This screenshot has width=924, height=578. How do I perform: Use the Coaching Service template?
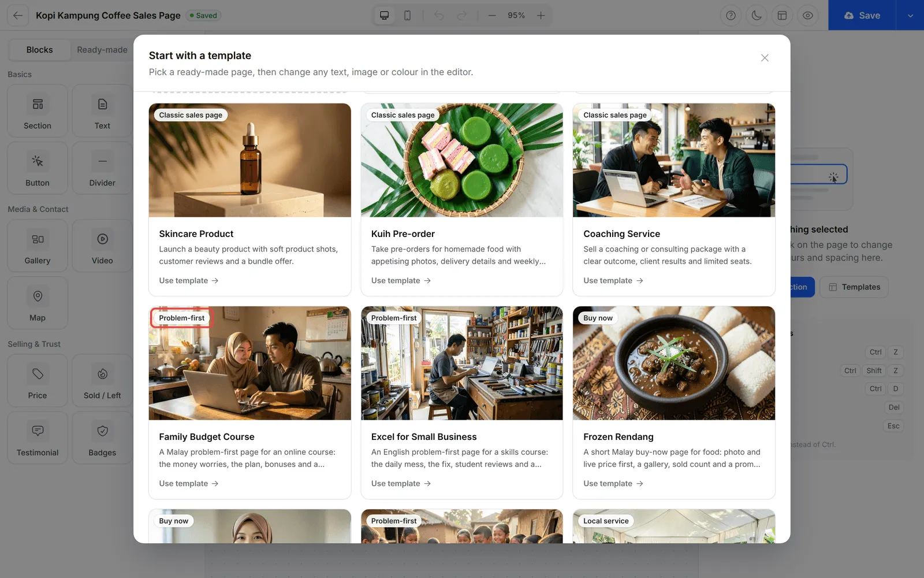613,280
